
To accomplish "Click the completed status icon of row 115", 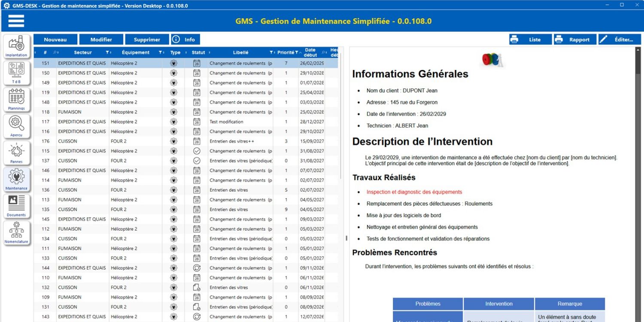I will pyautogui.click(x=197, y=151).
